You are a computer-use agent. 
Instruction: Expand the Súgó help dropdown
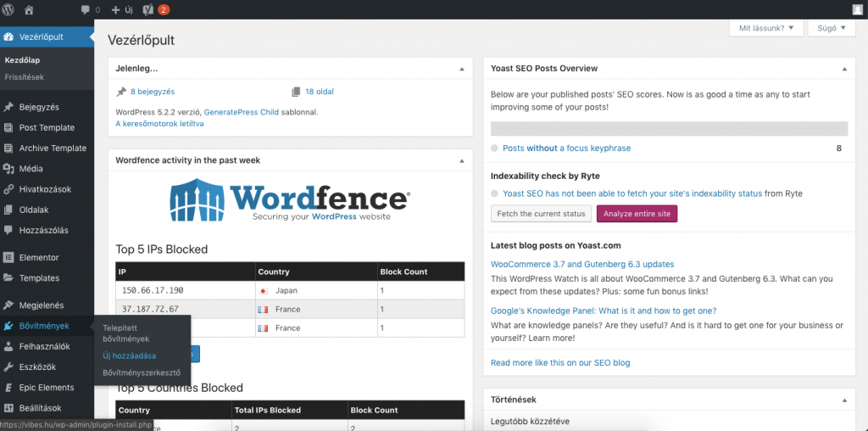tap(832, 28)
